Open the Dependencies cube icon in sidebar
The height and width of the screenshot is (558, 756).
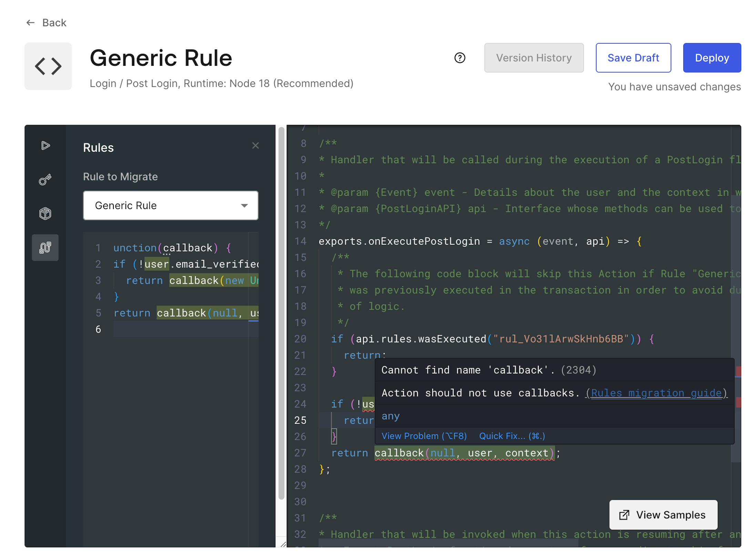(45, 214)
